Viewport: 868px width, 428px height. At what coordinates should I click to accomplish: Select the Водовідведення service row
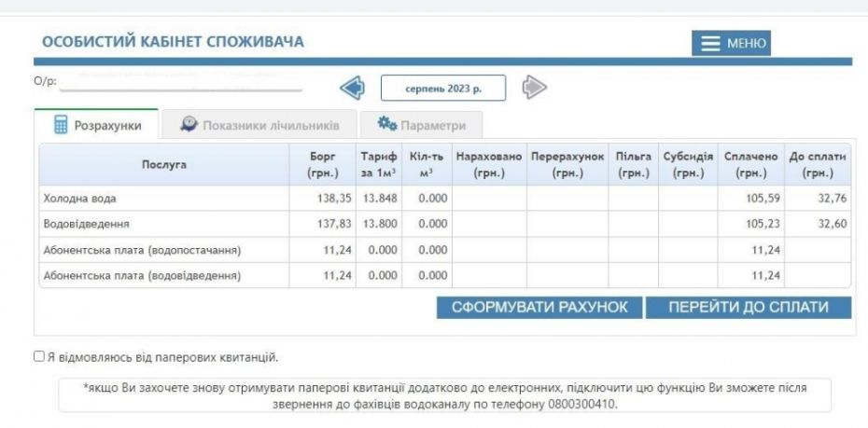pyautogui.click(x=445, y=224)
